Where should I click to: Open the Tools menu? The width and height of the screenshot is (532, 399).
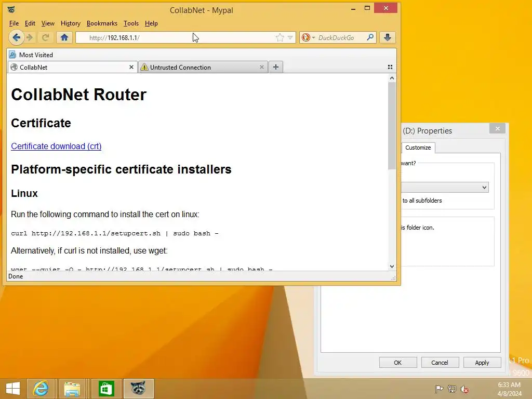(131, 23)
